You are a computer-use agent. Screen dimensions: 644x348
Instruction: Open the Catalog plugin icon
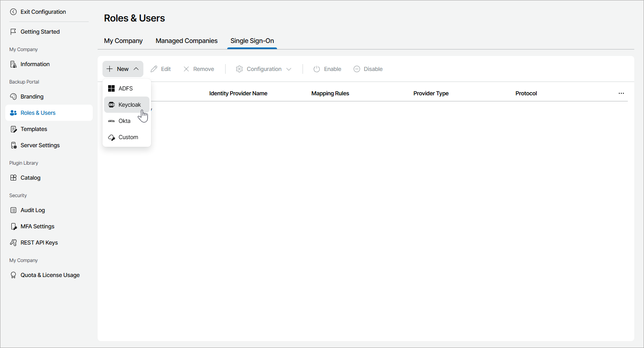(13, 178)
